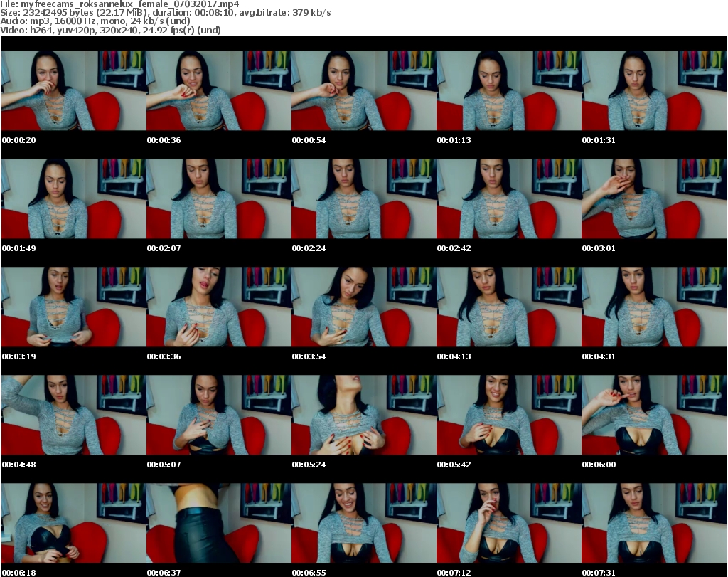
Task: Click the timestamp label 00:04:31
Action: [x=599, y=356]
